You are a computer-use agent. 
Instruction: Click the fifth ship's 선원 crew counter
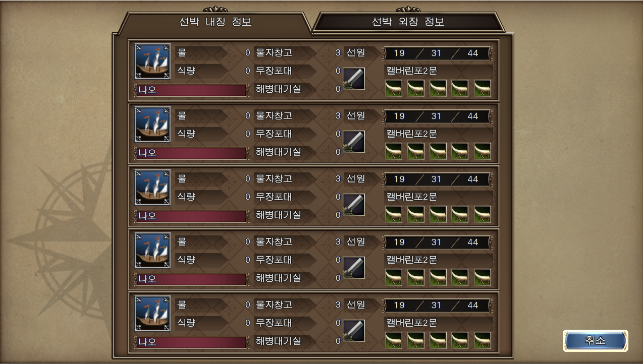[437, 305]
